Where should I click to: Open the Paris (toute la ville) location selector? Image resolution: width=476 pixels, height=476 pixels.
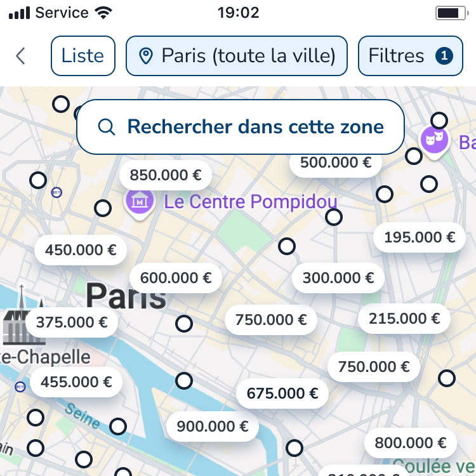(237, 56)
